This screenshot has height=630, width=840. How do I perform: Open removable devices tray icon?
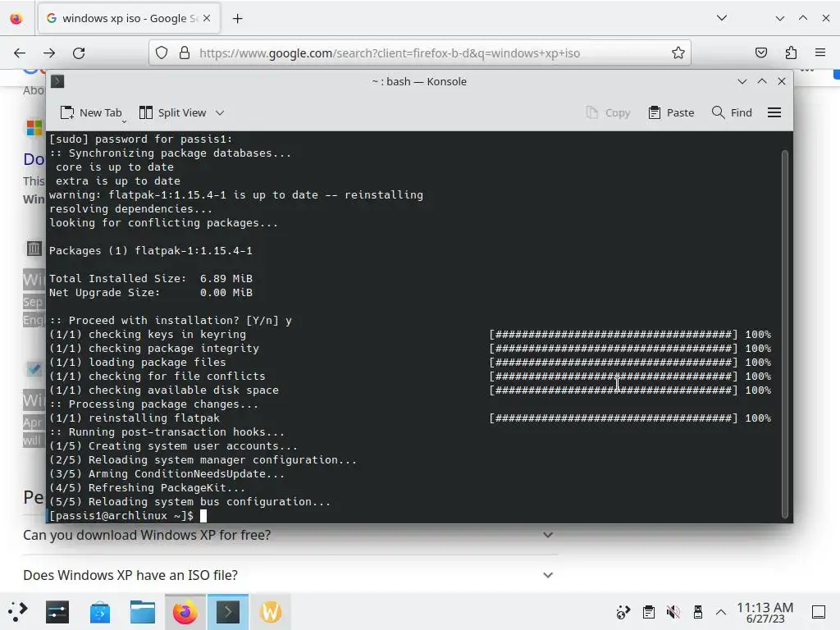(697, 612)
